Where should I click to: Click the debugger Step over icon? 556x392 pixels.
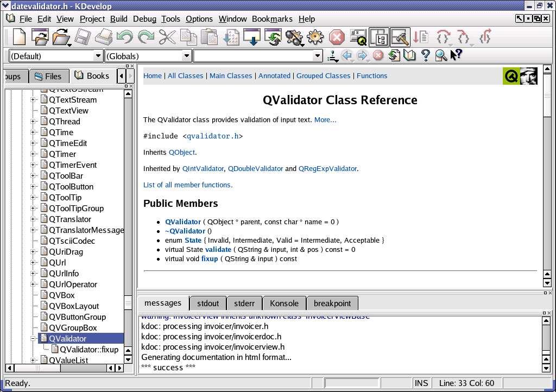pos(443,37)
